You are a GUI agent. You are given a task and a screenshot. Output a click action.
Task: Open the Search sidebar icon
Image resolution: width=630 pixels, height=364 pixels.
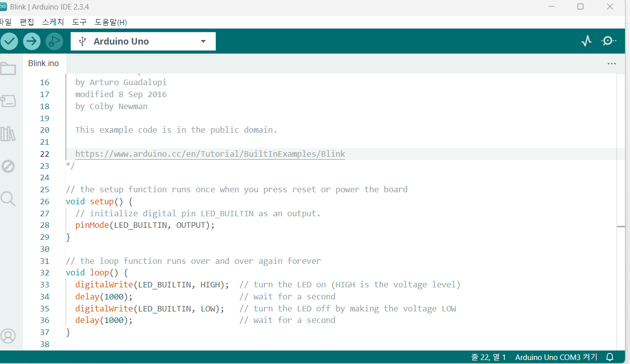click(x=8, y=199)
